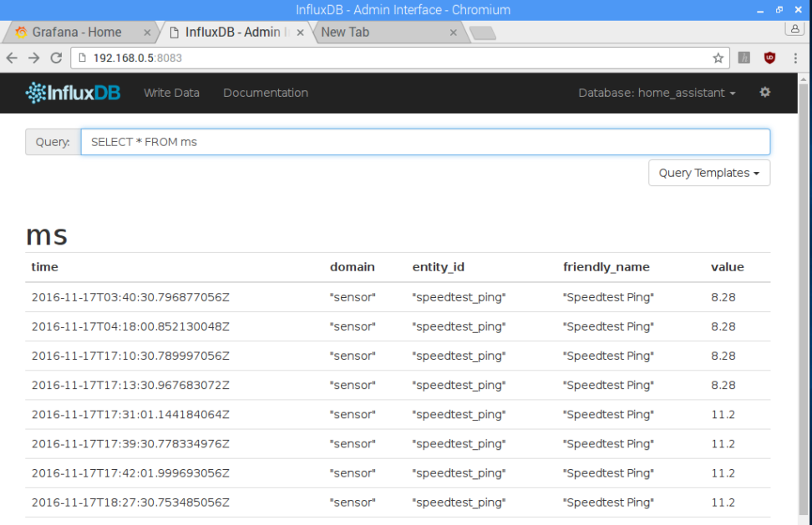Close the Grafana - Home tab
The width and height of the screenshot is (812, 525).
pos(148,33)
